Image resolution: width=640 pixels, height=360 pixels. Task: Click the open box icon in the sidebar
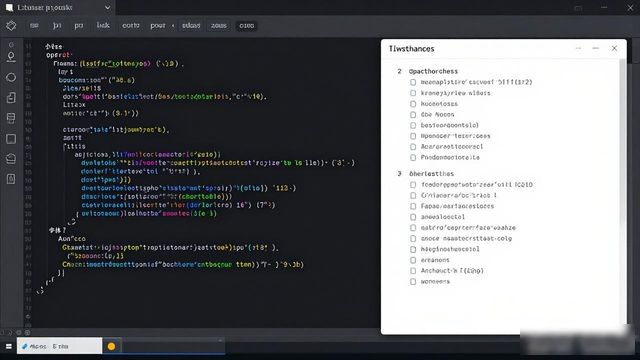click(x=11, y=158)
